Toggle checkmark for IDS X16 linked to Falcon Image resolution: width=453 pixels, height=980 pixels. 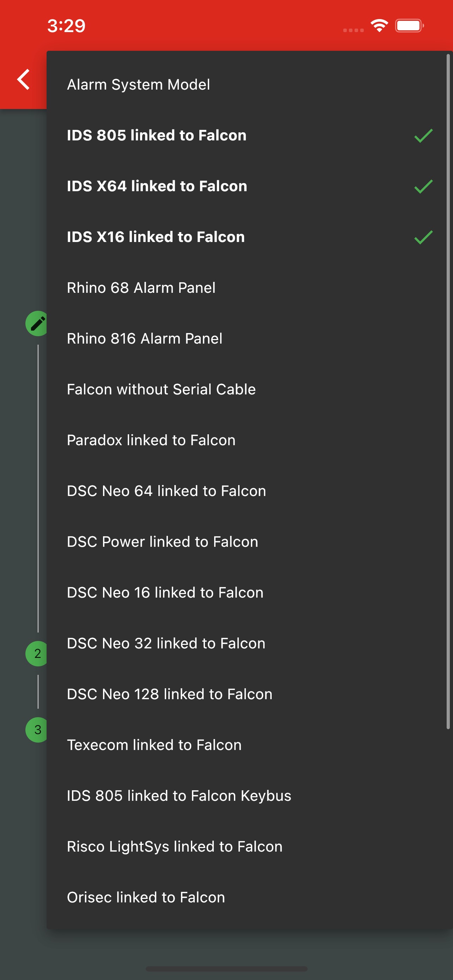(423, 237)
